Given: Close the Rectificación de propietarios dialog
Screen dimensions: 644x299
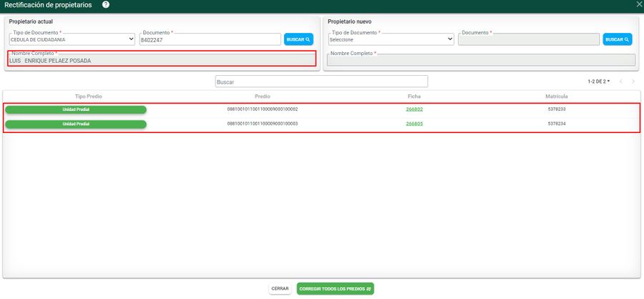Looking at the screenshot, I should [639, 4].
